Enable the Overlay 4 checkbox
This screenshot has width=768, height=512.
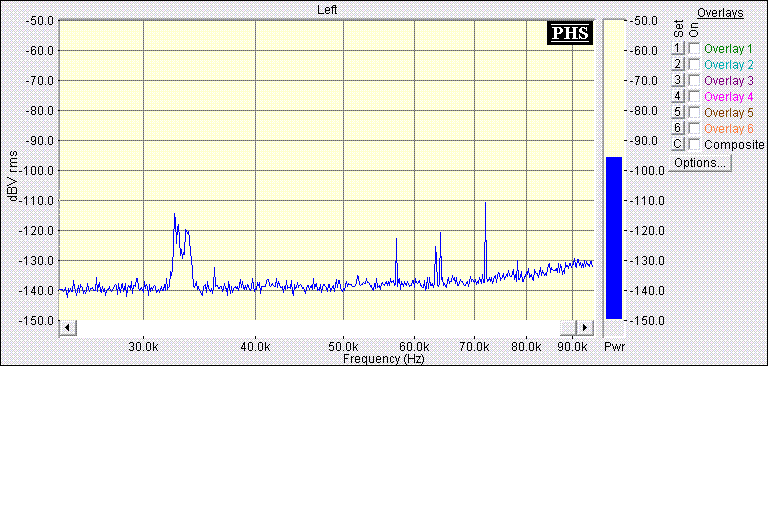click(x=694, y=97)
